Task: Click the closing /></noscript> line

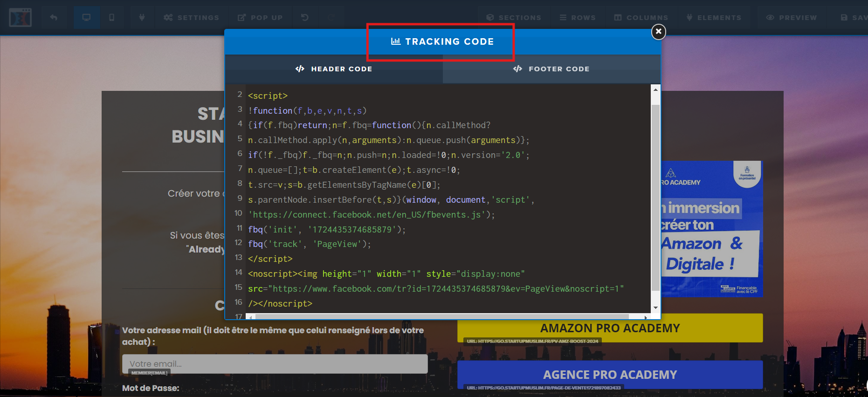Action: click(280, 303)
